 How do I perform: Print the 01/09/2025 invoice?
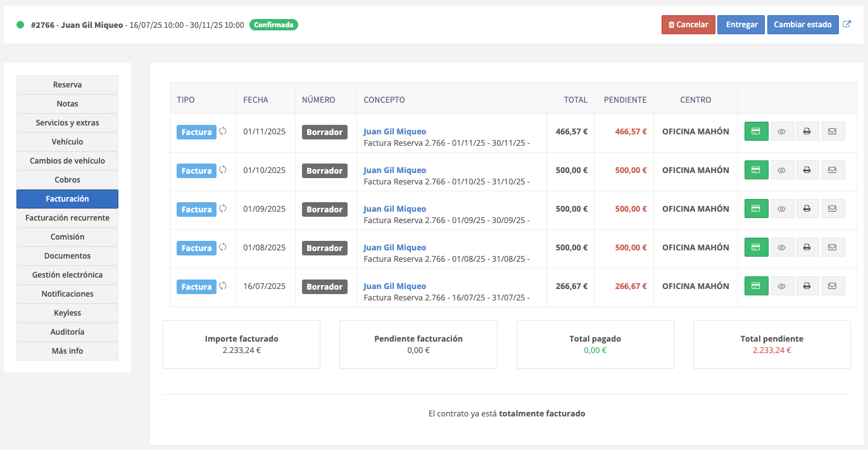click(x=807, y=209)
